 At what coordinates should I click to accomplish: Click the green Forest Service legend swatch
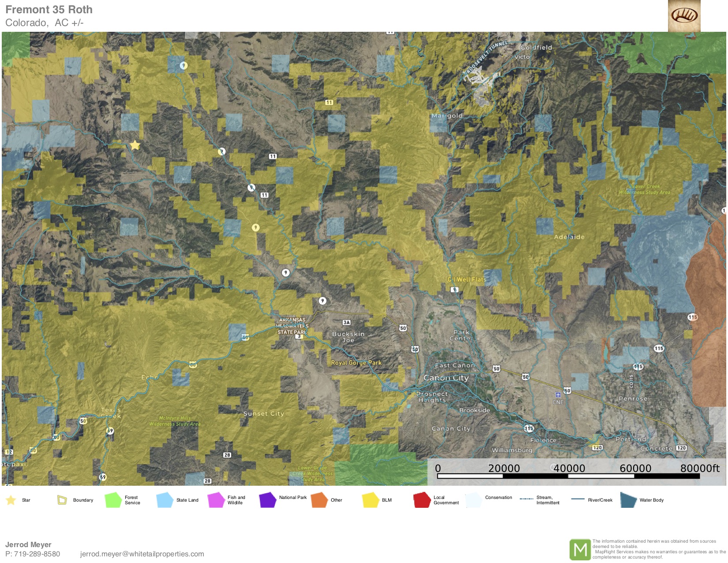(113, 500)
